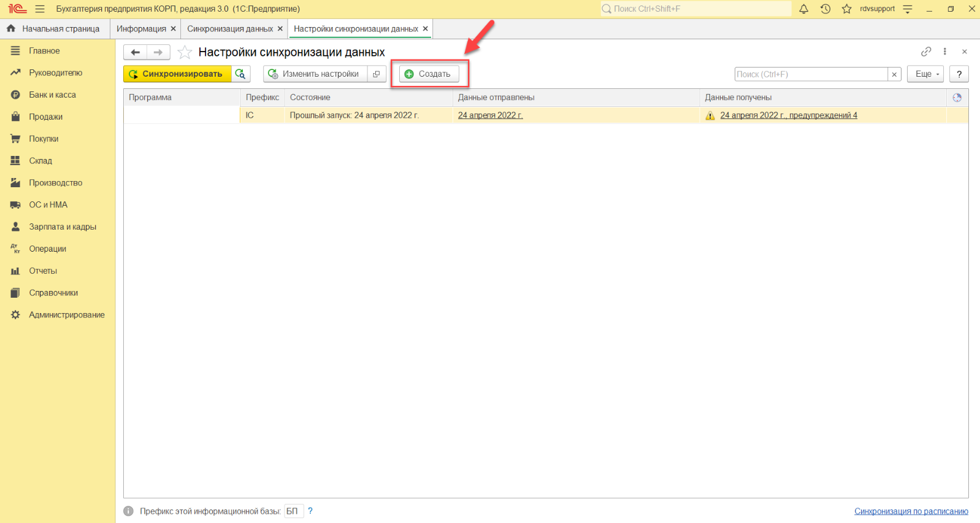Open the Справочники section
The width and height of the screenshot is (980, 523).
pyautogui.click(x=58, y=293)
